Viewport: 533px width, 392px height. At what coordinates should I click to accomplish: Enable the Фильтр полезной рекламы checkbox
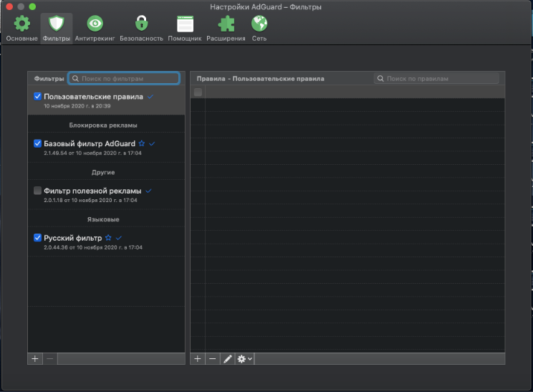[38, 191]
